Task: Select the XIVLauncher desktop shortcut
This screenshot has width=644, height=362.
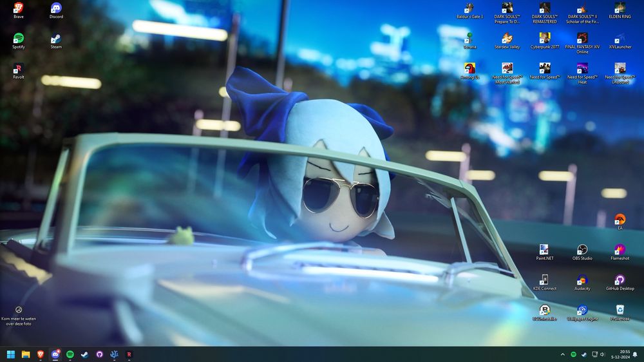Action: tap(620, 41)
